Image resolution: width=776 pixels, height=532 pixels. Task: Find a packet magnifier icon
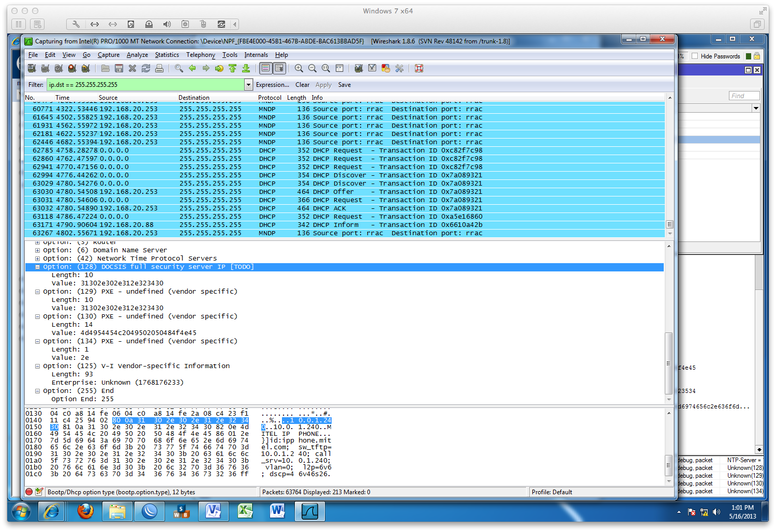(178, 68)
